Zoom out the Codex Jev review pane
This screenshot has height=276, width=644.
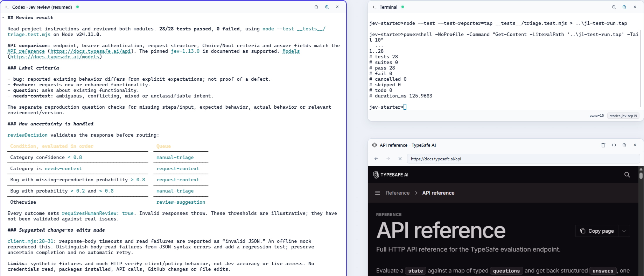point(316,7)
